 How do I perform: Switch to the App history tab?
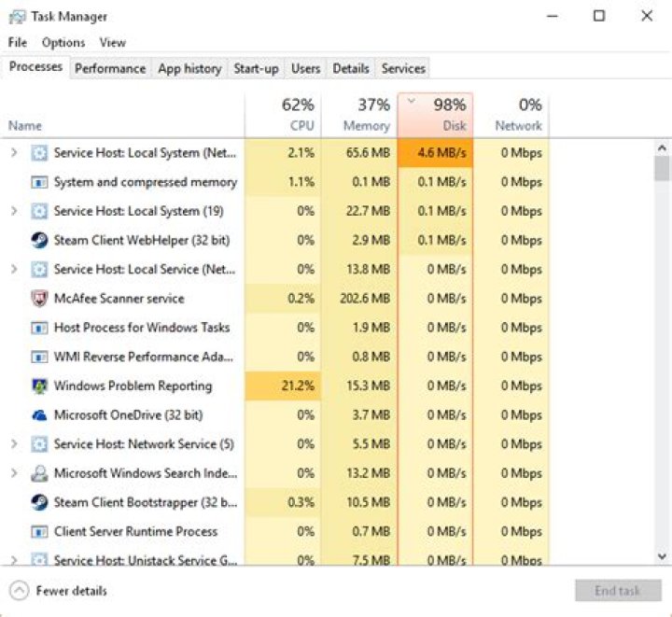coord(189,68)
